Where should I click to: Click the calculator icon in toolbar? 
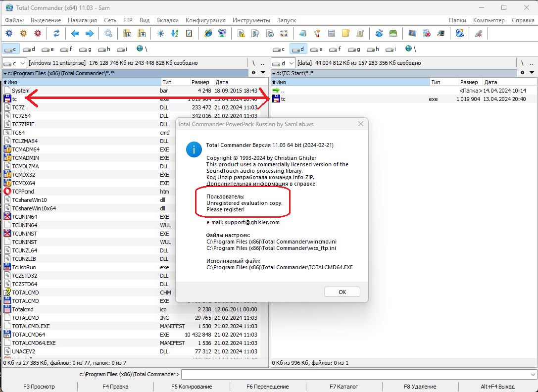click(332, 34)
